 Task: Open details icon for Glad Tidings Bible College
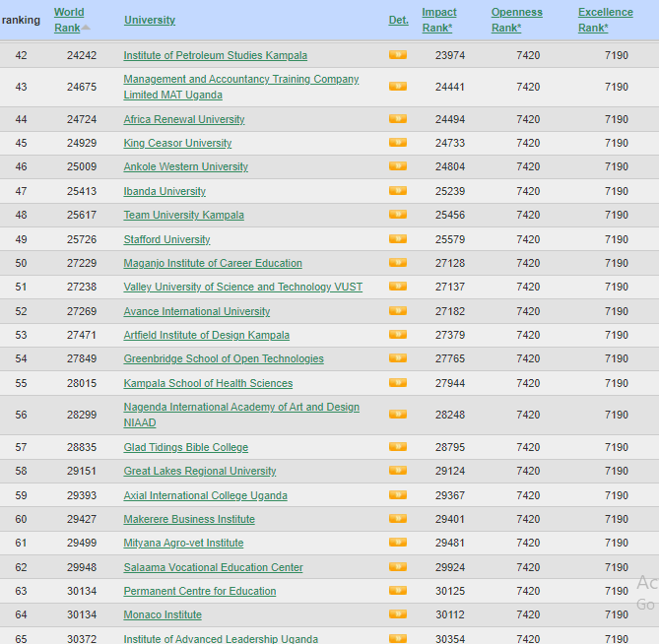pyautogui.click(x=398, y=446)
